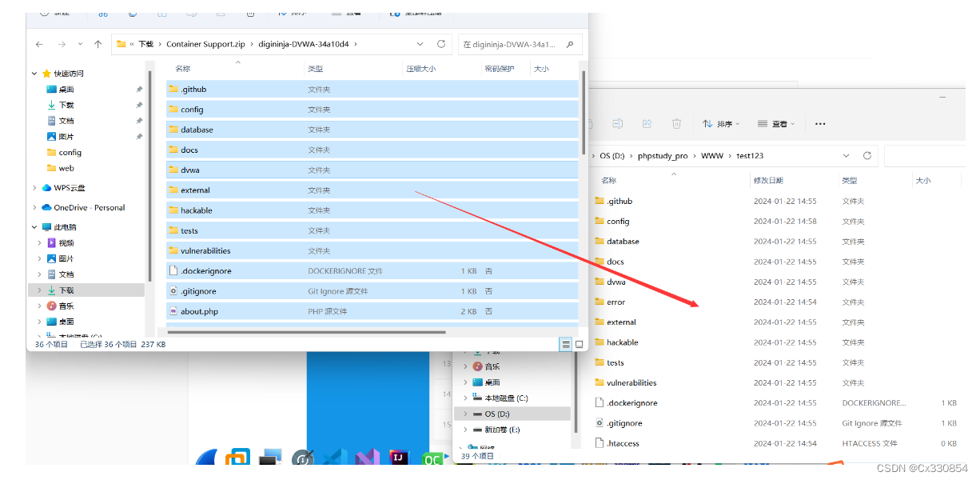Click digininja-DVWA-34a10d4 breadcrumb
Screen dimensions: 980x480
[x=303, y=45]
